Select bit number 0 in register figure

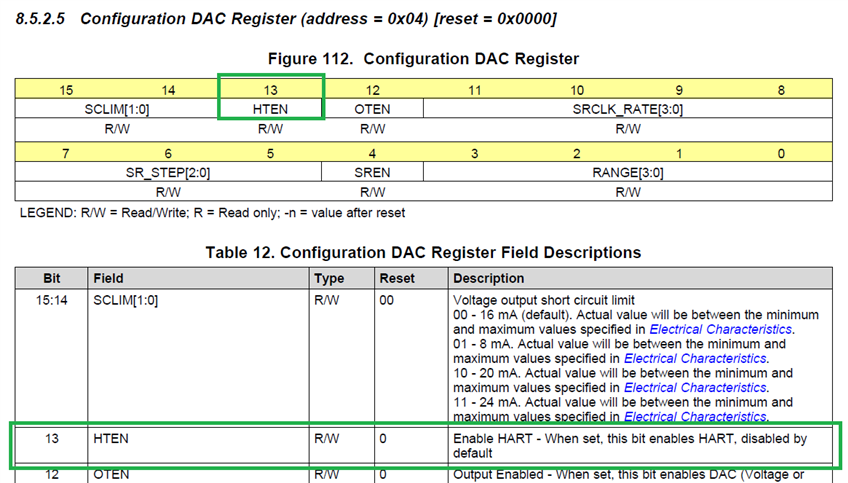[781, 154]
